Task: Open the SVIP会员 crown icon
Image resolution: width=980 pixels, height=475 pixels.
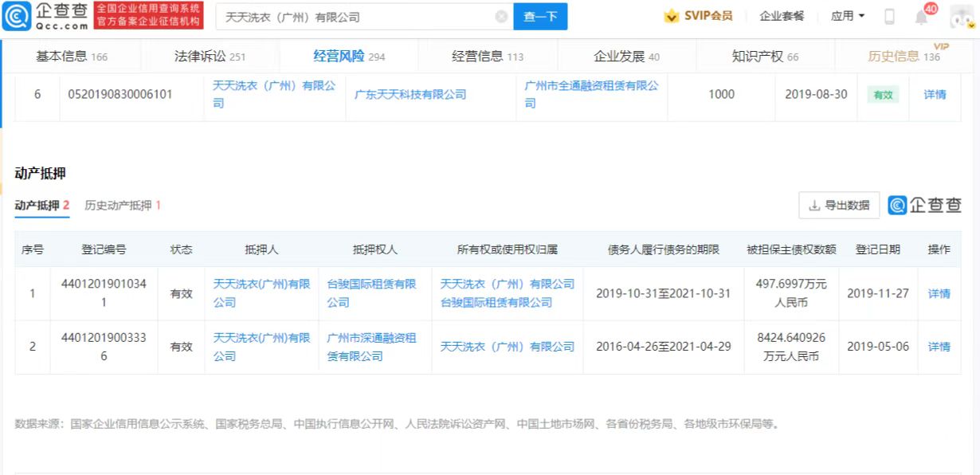Action: [672, 16]
